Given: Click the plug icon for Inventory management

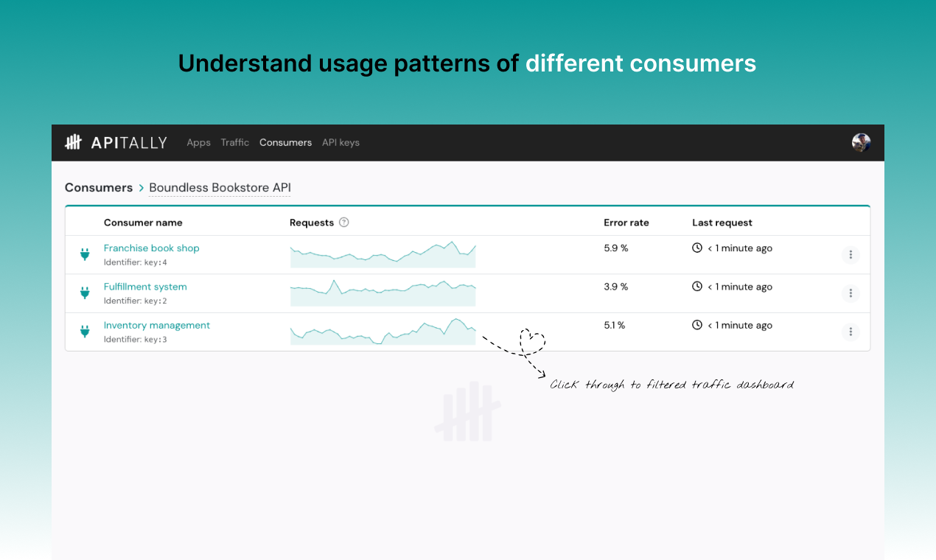Looking at the screenshot, I should [x=85, y=332].
